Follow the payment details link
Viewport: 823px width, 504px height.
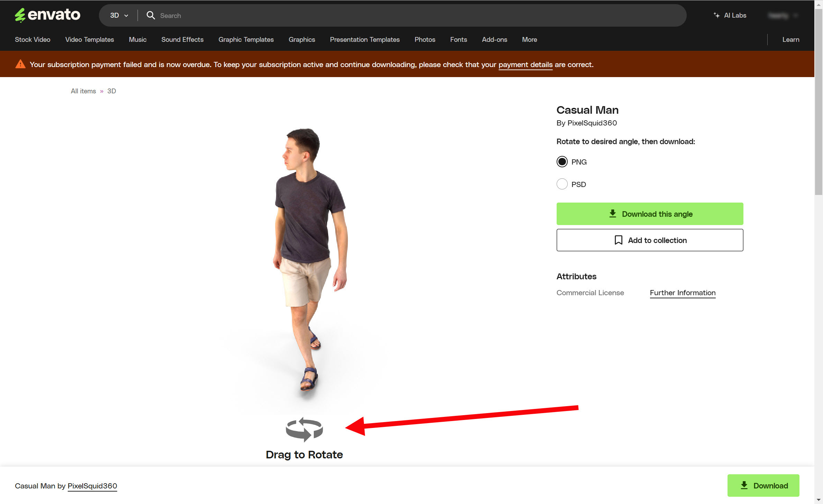tap(525, 64)
